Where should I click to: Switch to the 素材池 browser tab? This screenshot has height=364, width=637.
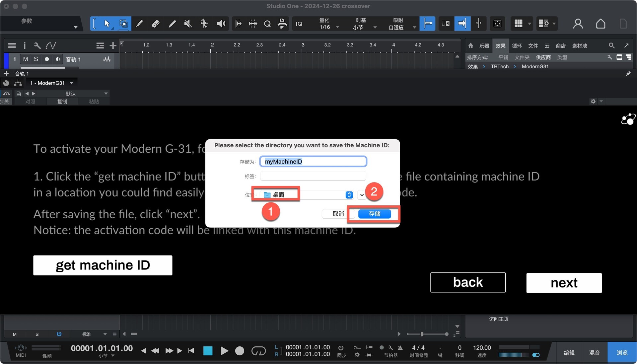coord(580,46)
